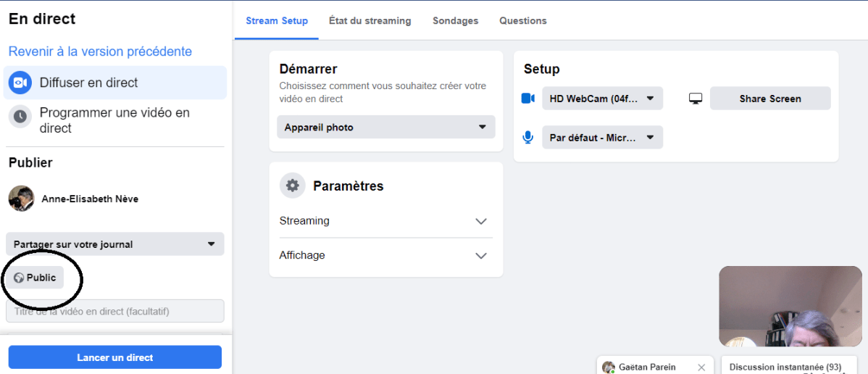Open the Par défaut microphone dropdown
868x374 pixels.
point(602,137)
